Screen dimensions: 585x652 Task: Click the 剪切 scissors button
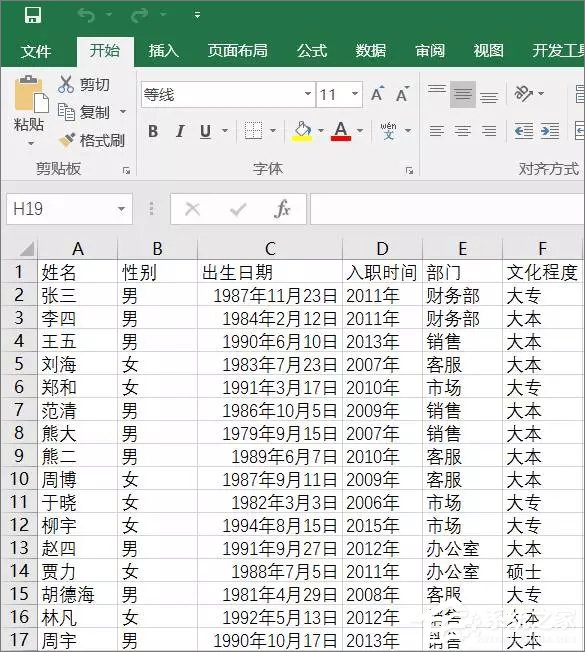(84, 84)
